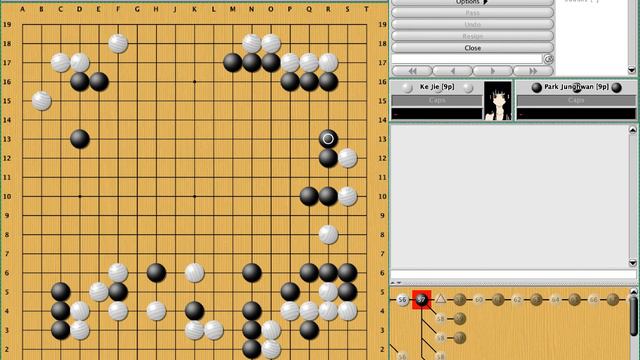The image size is (640, 360).
Task: Click the Pass button
Action: [472, 13]
